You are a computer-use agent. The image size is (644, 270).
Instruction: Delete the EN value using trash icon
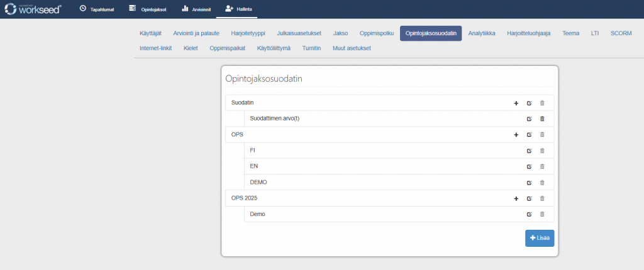(x=542, y=166)
